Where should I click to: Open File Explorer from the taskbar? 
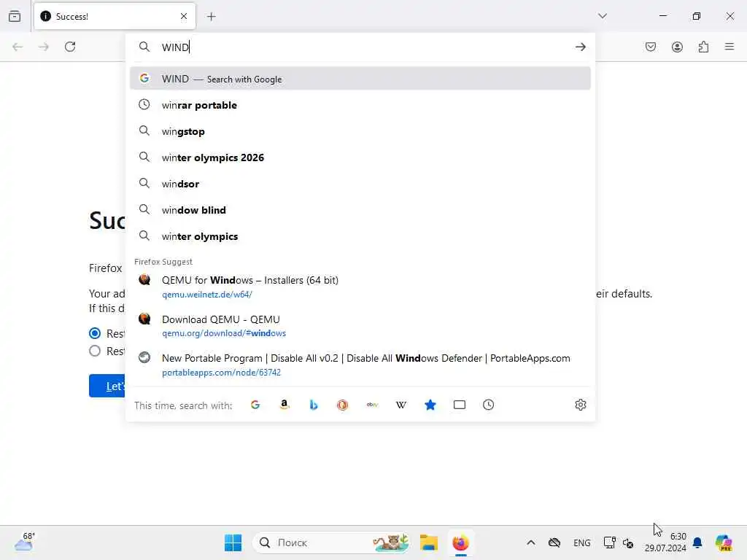coord(429,542)
